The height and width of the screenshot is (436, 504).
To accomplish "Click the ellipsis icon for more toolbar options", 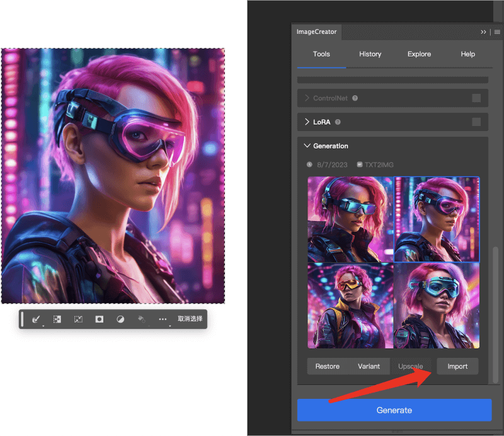I will coord(162,319).
